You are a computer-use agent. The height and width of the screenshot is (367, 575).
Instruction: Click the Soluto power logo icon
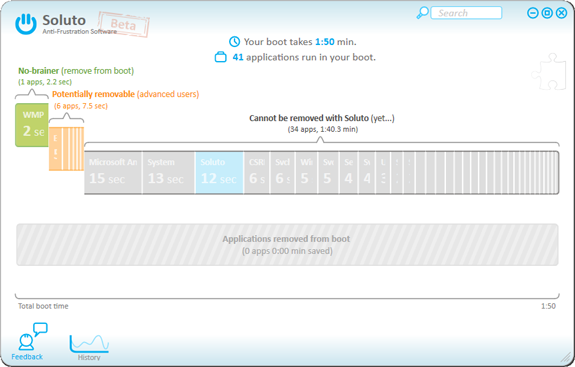26,24
